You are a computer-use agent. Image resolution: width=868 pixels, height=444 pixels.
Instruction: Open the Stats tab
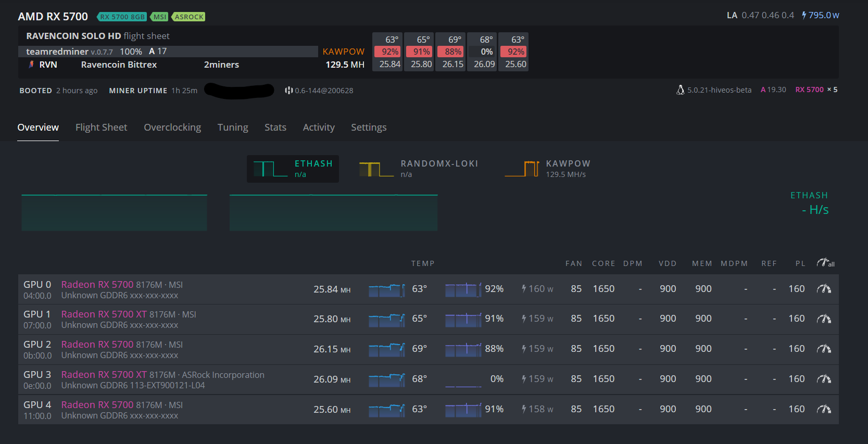coord(275,128)
